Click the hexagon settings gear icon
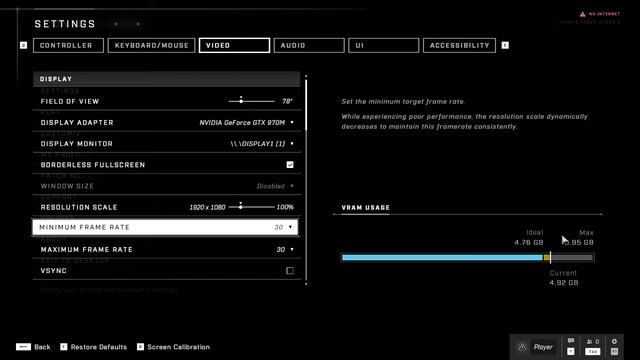The height and width of the screenshot is (360, 640). (614, 341)
